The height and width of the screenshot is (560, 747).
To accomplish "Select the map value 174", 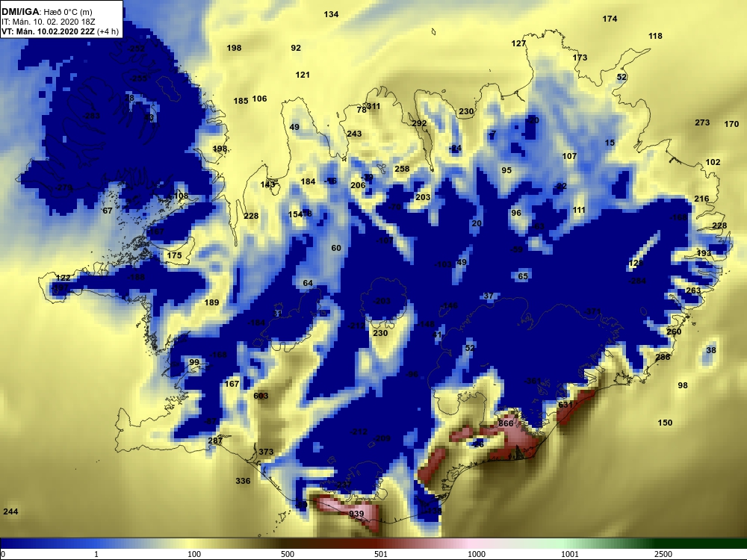I will (x=610, y=19).
